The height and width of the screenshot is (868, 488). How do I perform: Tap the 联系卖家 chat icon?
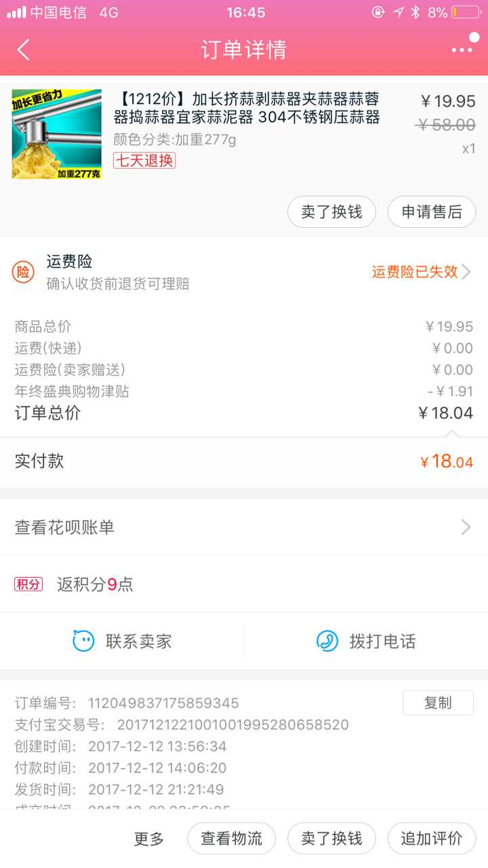tap(83, 641)
